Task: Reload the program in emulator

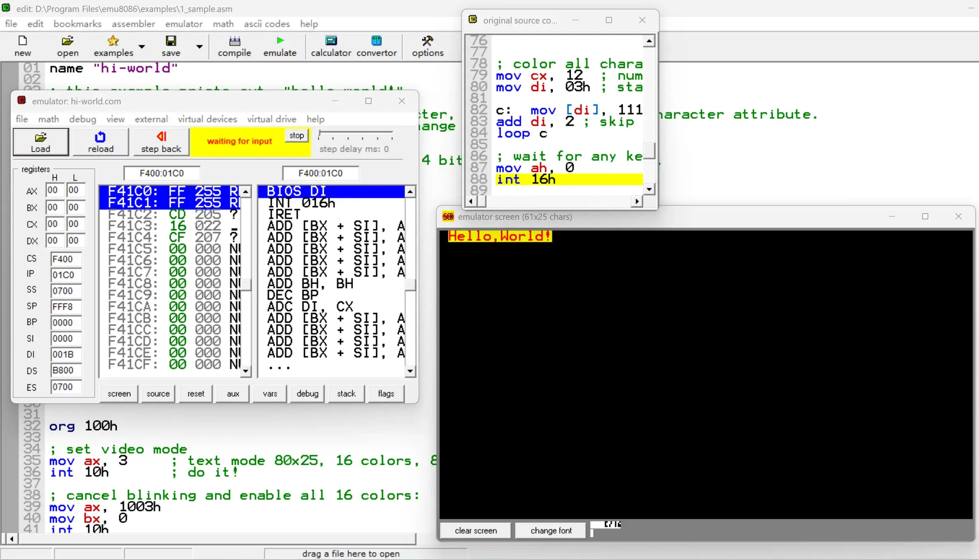Action: (x=101, y=142)
